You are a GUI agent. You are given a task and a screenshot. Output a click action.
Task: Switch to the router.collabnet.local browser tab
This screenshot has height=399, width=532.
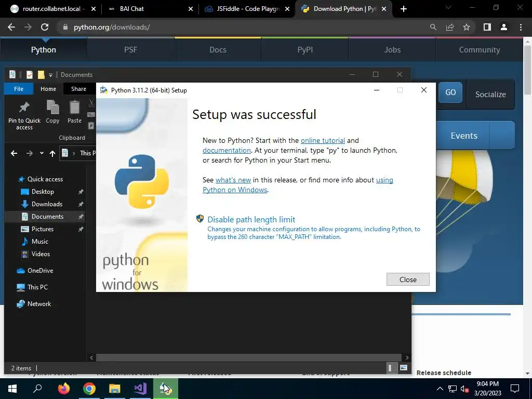(x=51, y=9)
